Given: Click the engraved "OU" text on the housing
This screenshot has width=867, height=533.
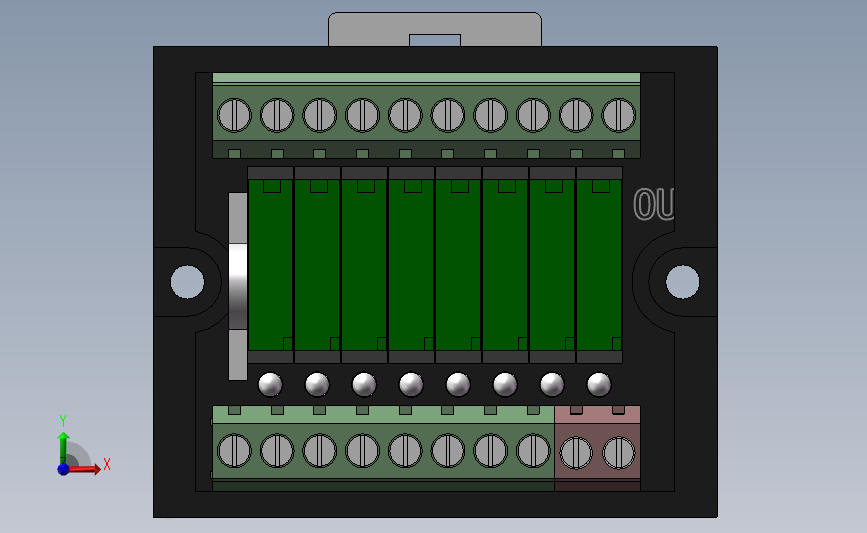Looking at the screenshot, I should click(x=654, y=205).
